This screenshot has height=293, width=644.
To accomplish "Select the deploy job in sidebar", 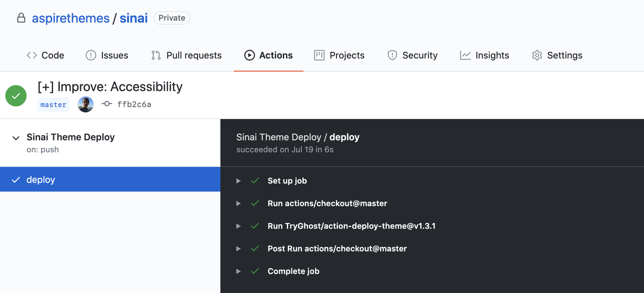I will click(x=41, y=179).
